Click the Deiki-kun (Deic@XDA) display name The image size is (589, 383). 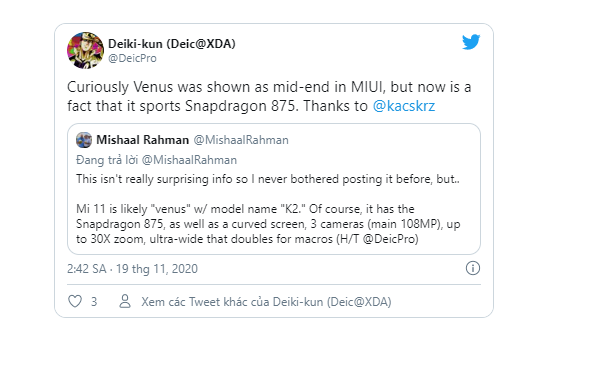point(172,44)
